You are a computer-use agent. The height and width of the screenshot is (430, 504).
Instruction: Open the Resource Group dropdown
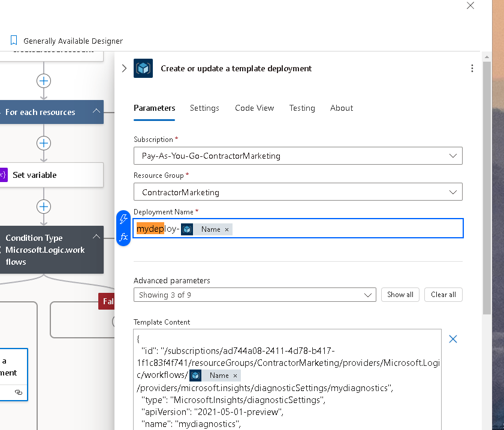pyautogui.click(x=298, y=192)
